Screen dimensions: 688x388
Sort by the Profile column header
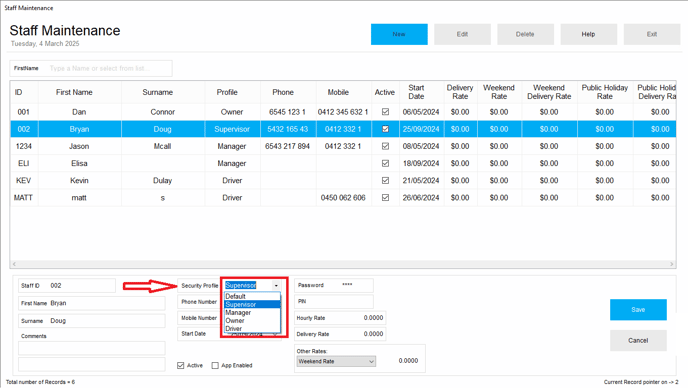point(233,92)
